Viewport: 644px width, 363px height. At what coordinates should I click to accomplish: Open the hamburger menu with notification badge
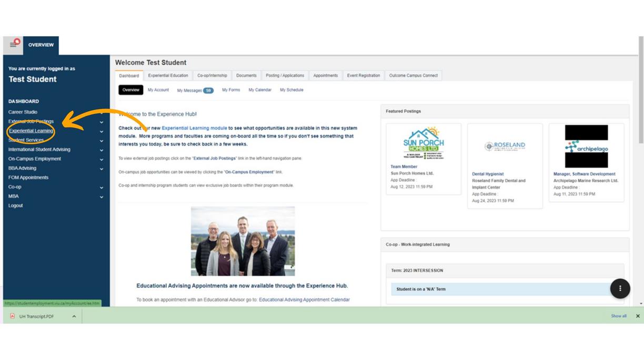tap(14, 44)
